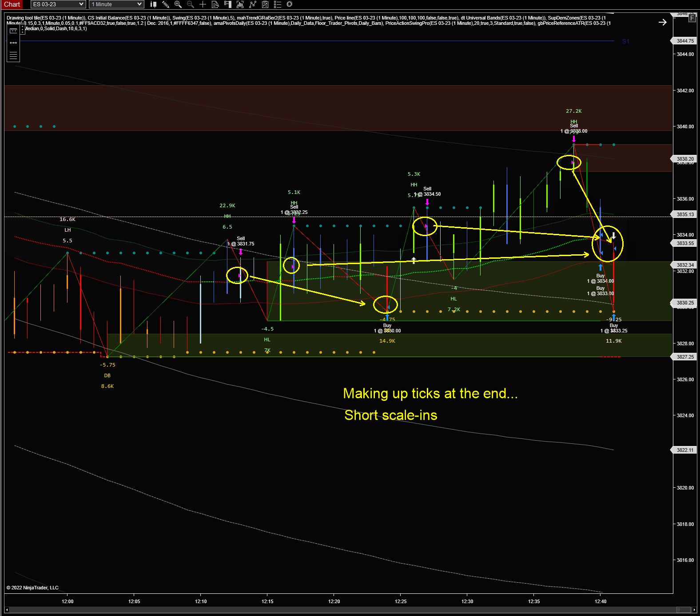Toggle the Chart Trader panel icon
The image size is (700, 616).
(228, 4)
